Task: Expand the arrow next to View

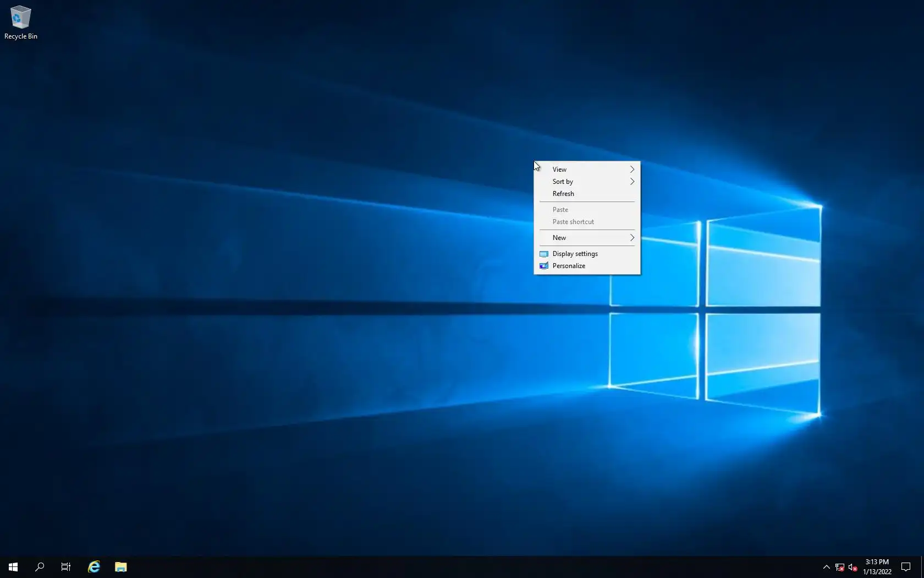Action: [632, 170]
